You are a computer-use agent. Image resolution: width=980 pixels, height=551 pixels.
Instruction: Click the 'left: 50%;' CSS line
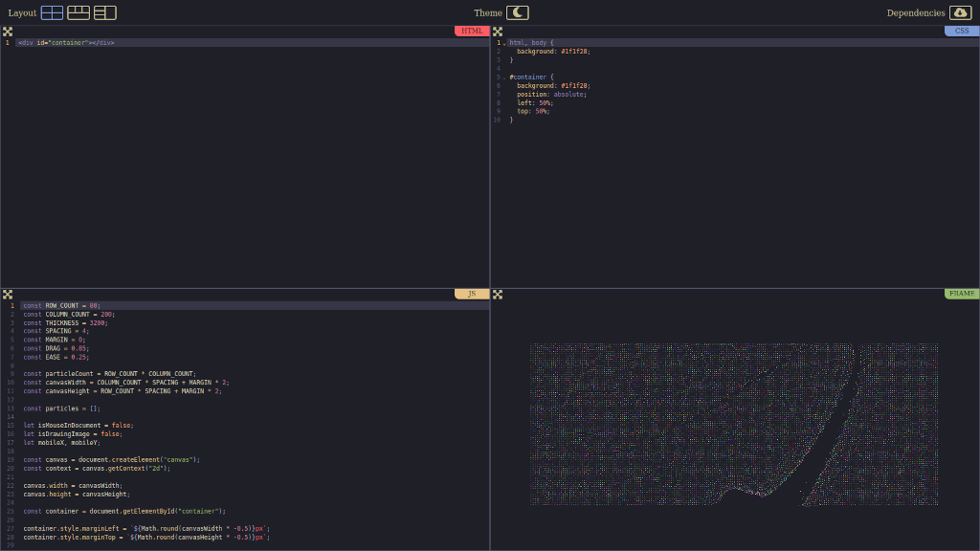535,103
